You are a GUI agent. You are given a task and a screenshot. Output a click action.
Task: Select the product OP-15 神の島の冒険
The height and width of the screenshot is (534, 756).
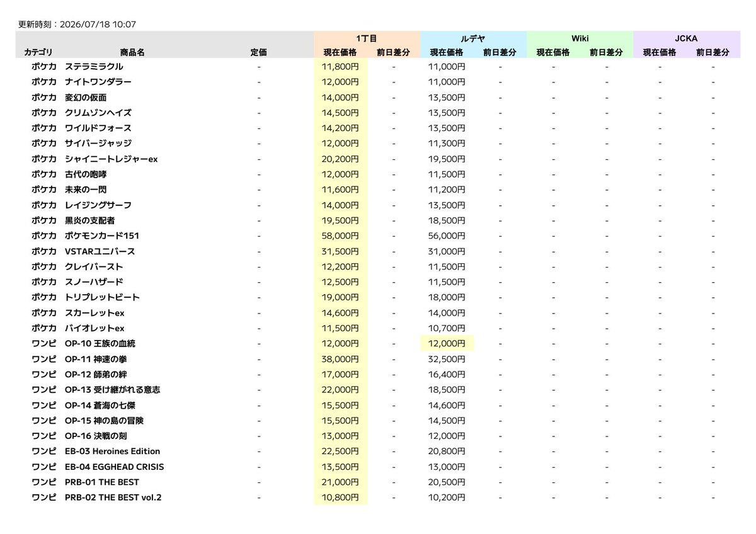[x=104, y=421]
